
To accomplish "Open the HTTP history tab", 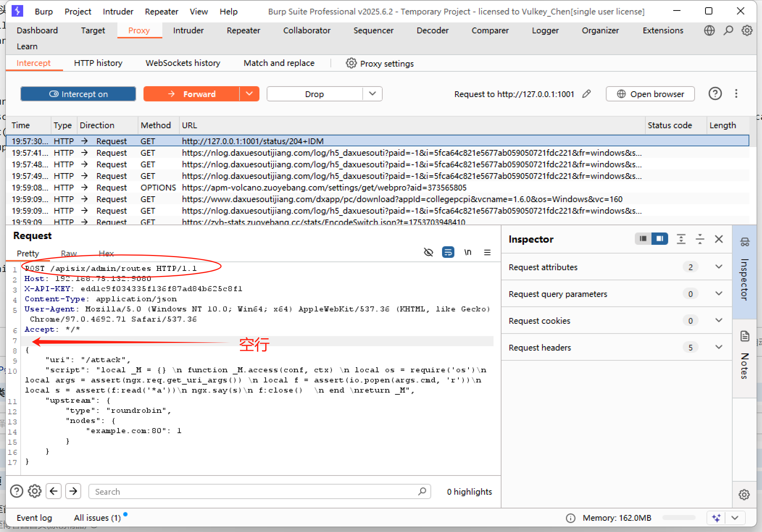I will coord(98,63).
